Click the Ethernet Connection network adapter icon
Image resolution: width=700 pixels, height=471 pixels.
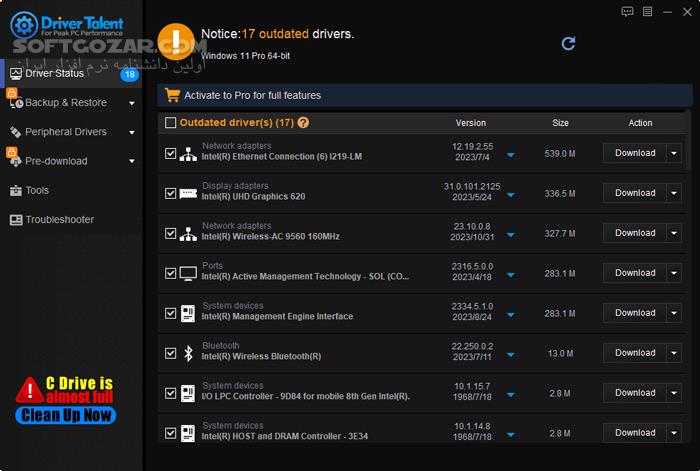[188, 154]
